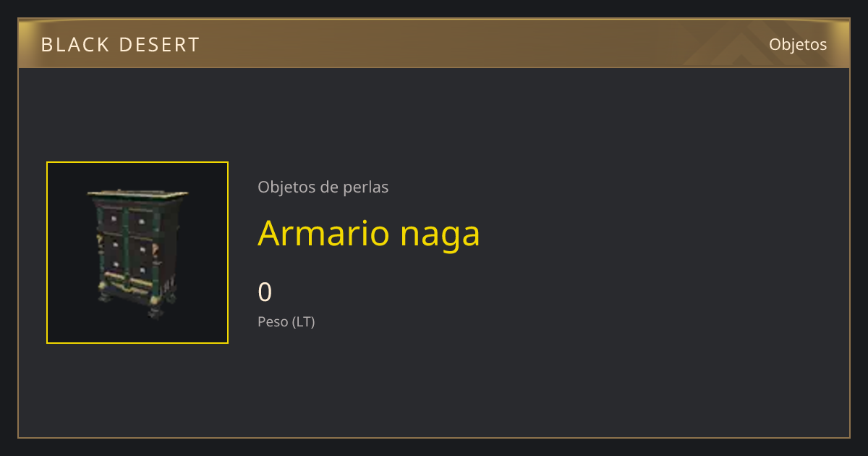868x456 pixels.
Task: Click the yellow-bordered item thumbnail frame
Action: click(137, 253)
